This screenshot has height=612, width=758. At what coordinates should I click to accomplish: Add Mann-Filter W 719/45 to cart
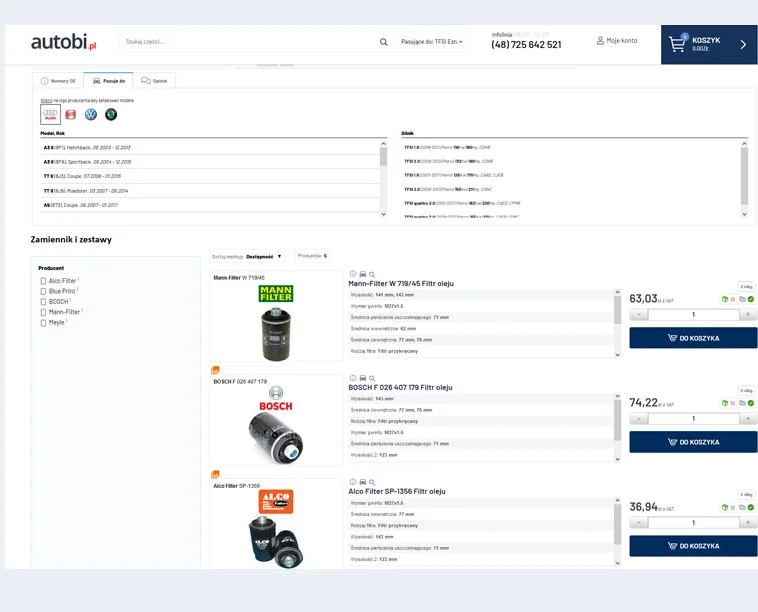click(693, 338)
